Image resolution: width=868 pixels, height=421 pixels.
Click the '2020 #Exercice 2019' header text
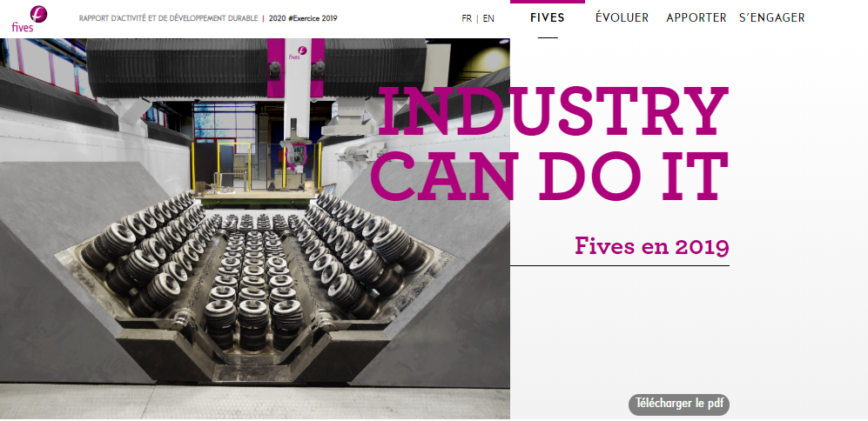[303, 18]
